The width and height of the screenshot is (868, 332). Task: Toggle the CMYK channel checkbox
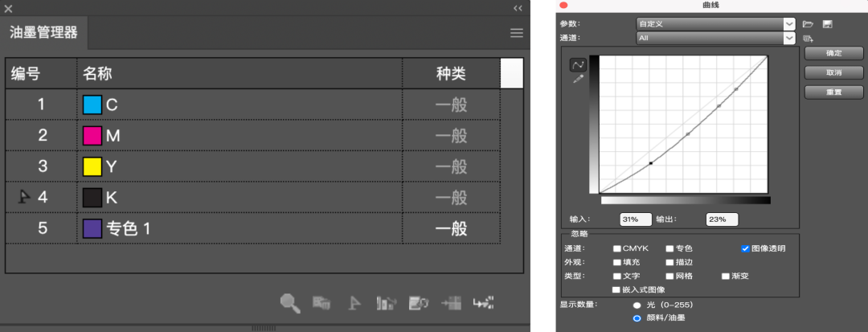[616, 248]
